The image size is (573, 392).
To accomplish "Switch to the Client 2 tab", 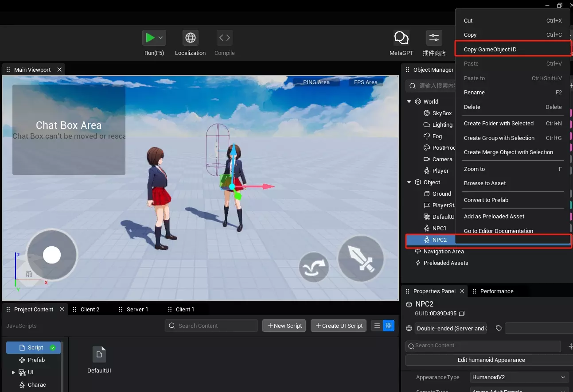I will coord(90,309).
